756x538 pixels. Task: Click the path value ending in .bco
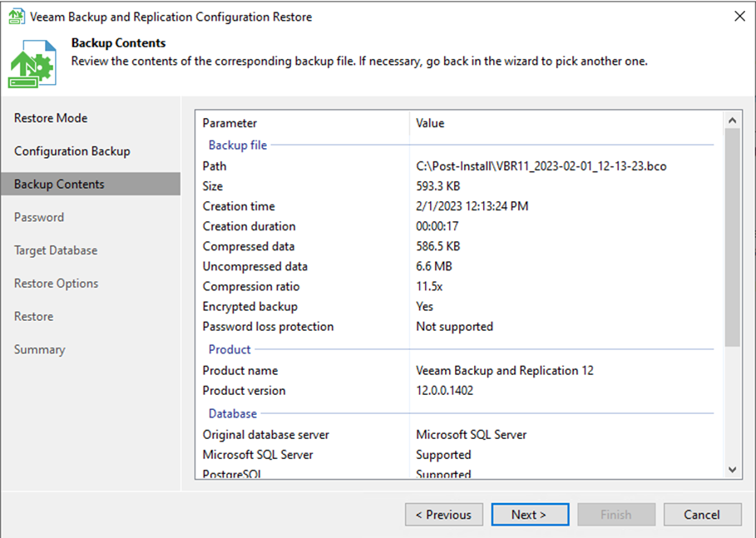coord(541,166)
